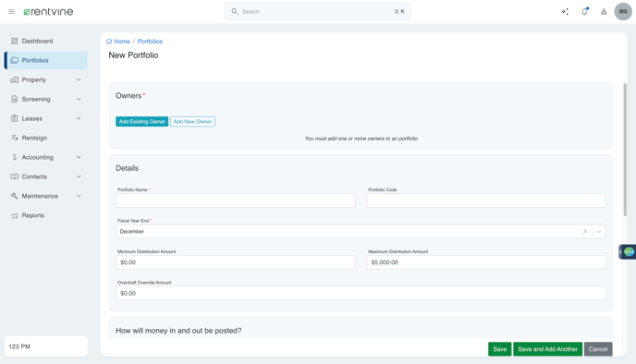The width and height of the screenshot is (636, 364).
Task: Open the notifications bell
Action: coord(584,11)
